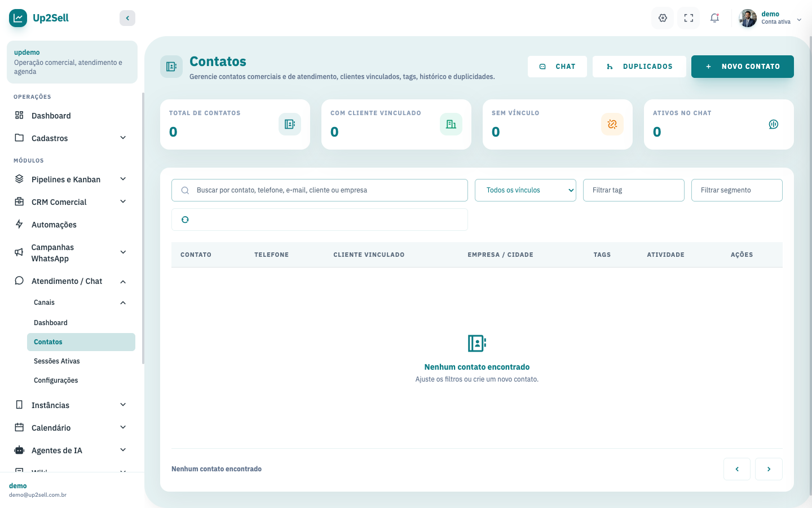Focus the Filtrar segmento field

(737, 190)
